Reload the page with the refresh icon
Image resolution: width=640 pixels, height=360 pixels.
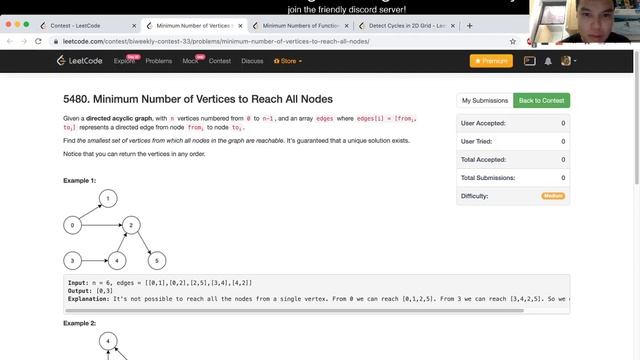click(38, 41)
